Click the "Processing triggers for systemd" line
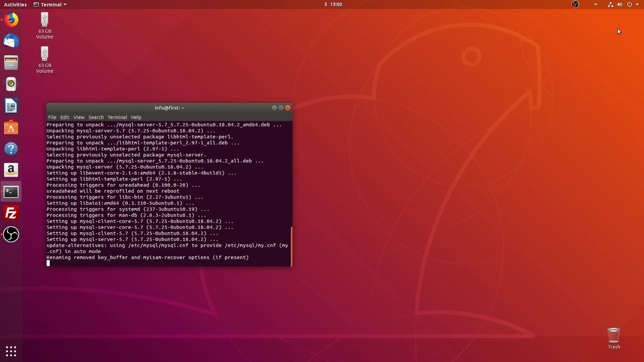This screenshot has width=644, height=362. point(128,209)
